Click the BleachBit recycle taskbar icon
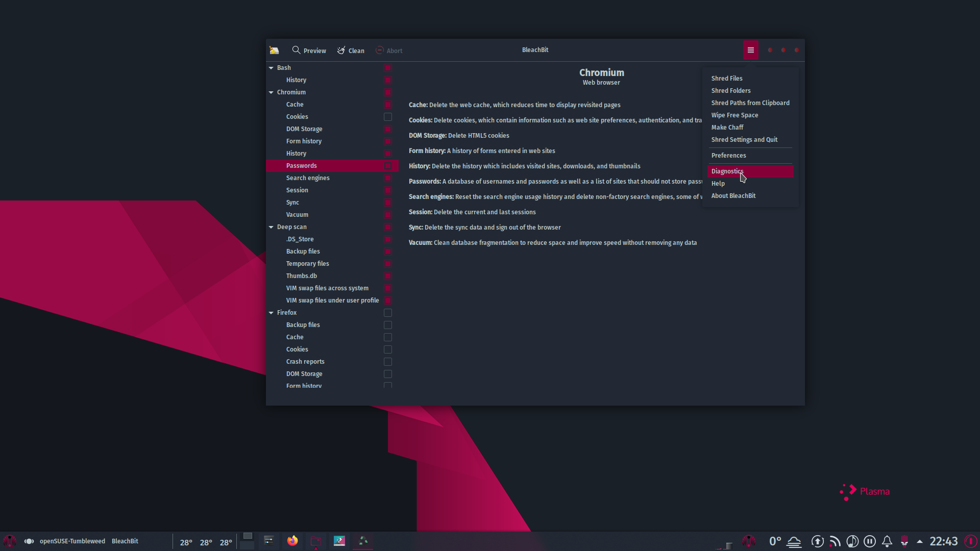The width and height of the screenshot is (980, 551). point(363,541)
